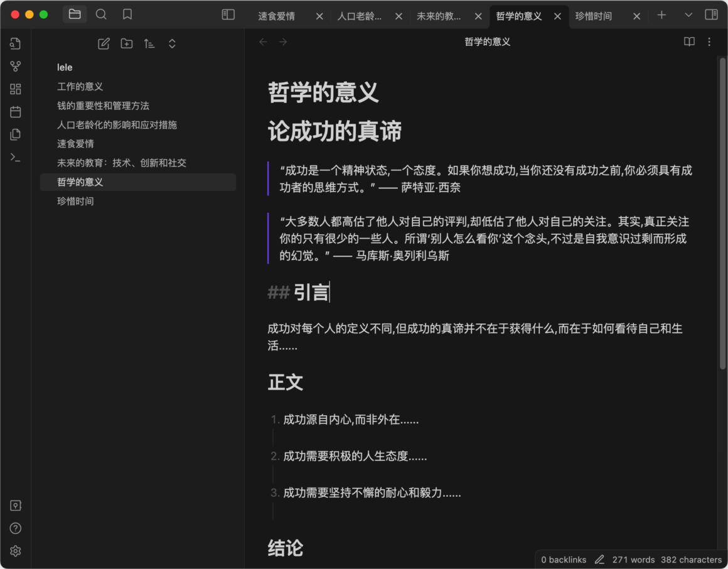
Task: Click the 正文 heading
Action: (285, 382)
